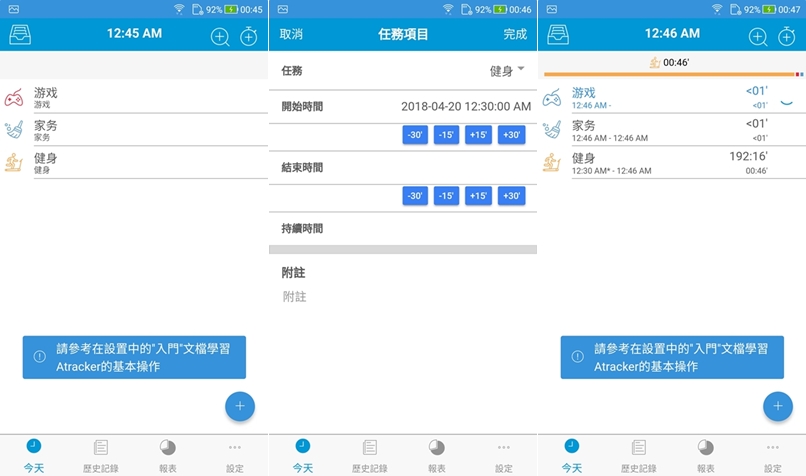Tap the 結束時間 row
Screen dimensions: 806x476
click(403, 168)
